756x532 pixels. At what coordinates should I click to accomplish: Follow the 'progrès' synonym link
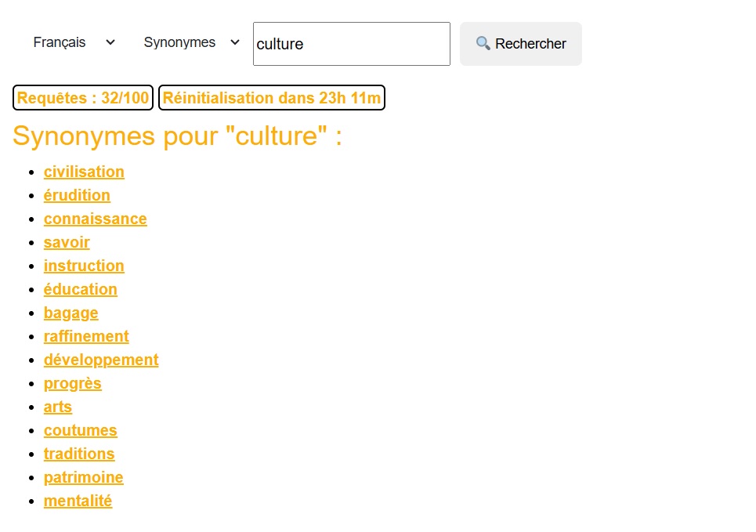72,383
